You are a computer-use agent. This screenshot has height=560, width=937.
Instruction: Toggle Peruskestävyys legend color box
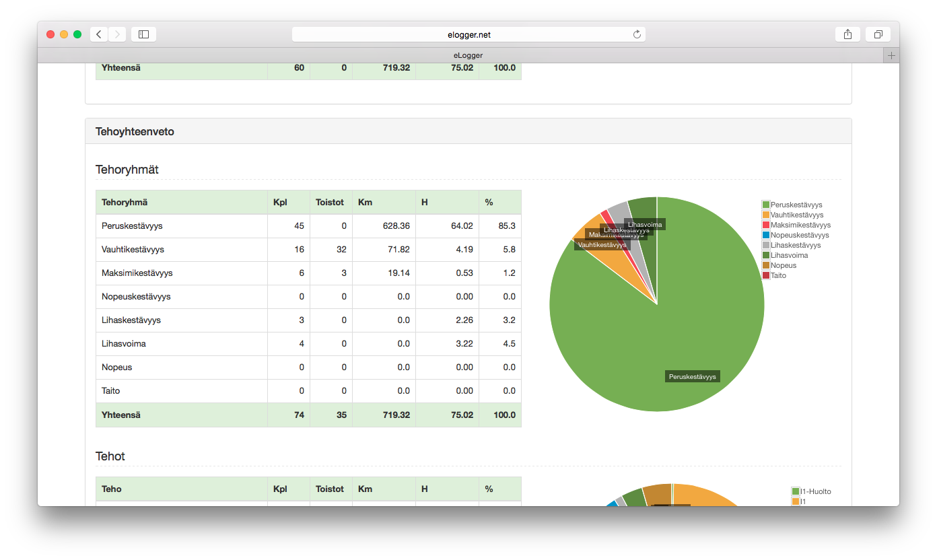point(765,205)
